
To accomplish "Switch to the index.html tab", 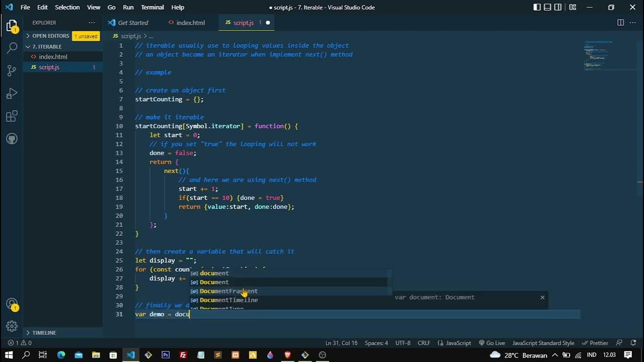I will [190, 23].
